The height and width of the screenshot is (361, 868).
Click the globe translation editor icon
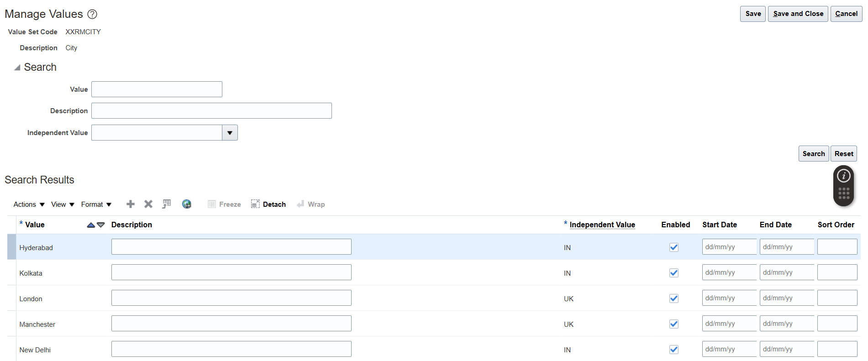coord(187,204)
